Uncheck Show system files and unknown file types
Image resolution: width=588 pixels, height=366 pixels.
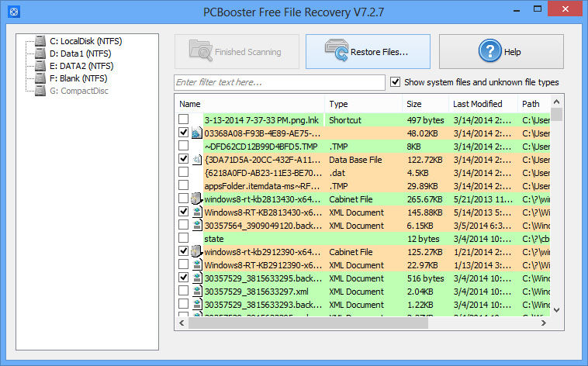[396, 81]
